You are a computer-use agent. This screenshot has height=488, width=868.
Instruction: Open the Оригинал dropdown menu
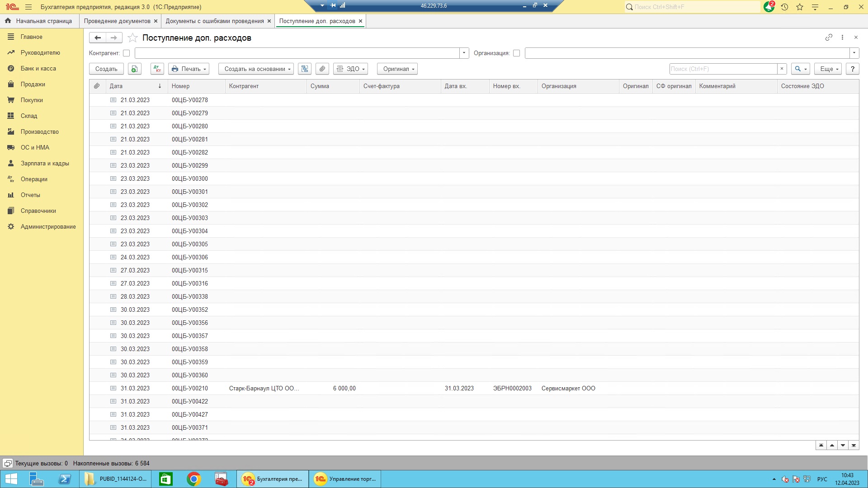tap(397, 69)
